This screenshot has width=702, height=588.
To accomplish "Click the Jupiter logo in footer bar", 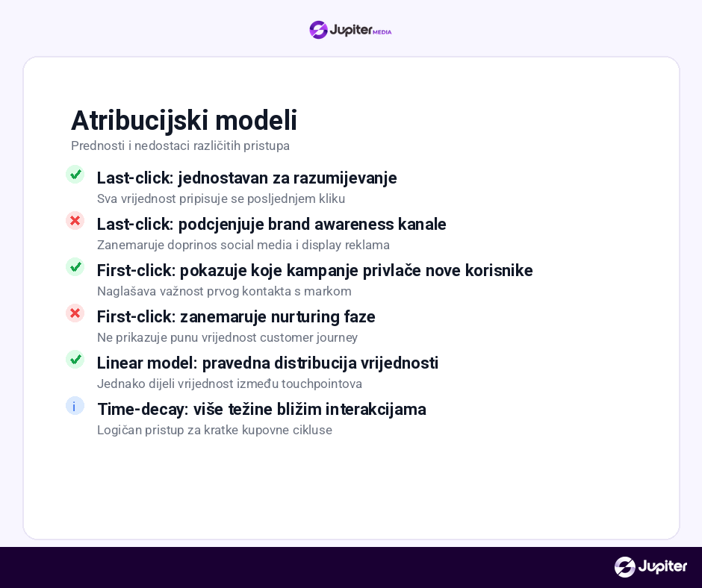I will coord(650,567).
